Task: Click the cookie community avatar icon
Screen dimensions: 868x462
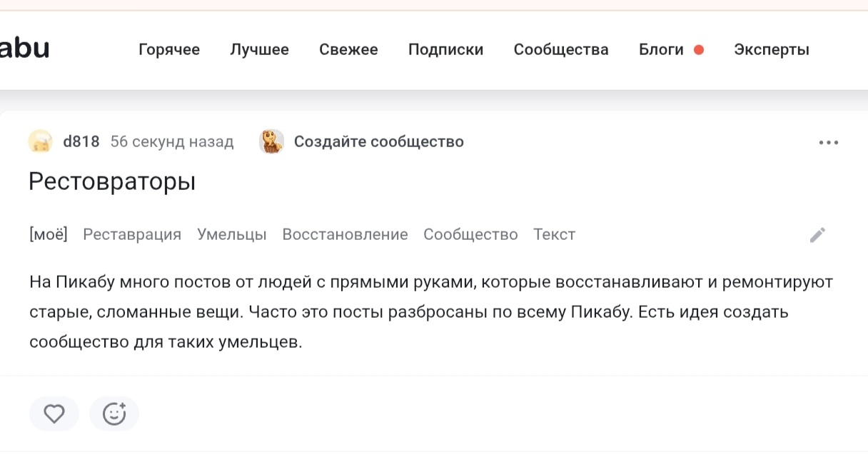Action: [x=271, y=141]
